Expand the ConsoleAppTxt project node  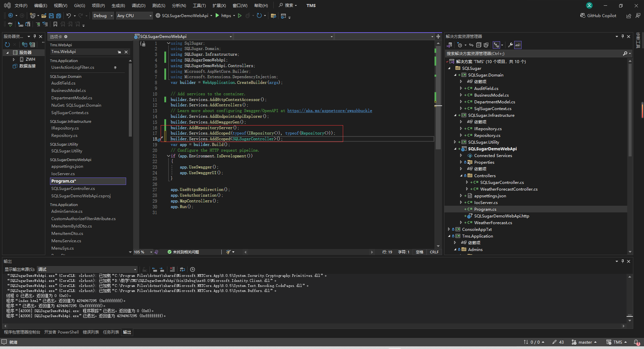pos(449,230)
